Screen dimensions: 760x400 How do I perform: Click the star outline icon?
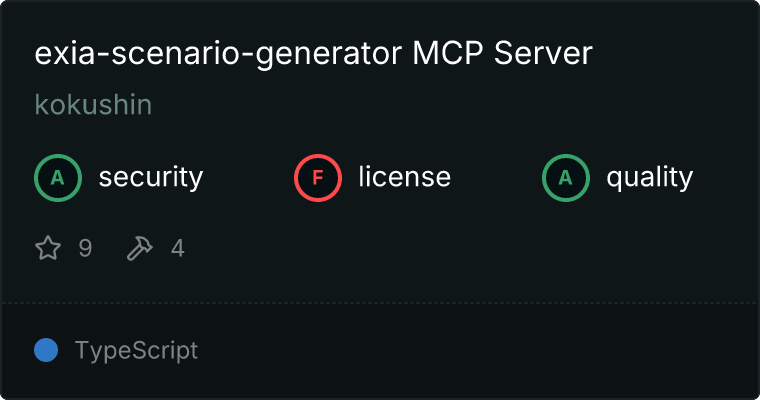(x=48, y=248)
